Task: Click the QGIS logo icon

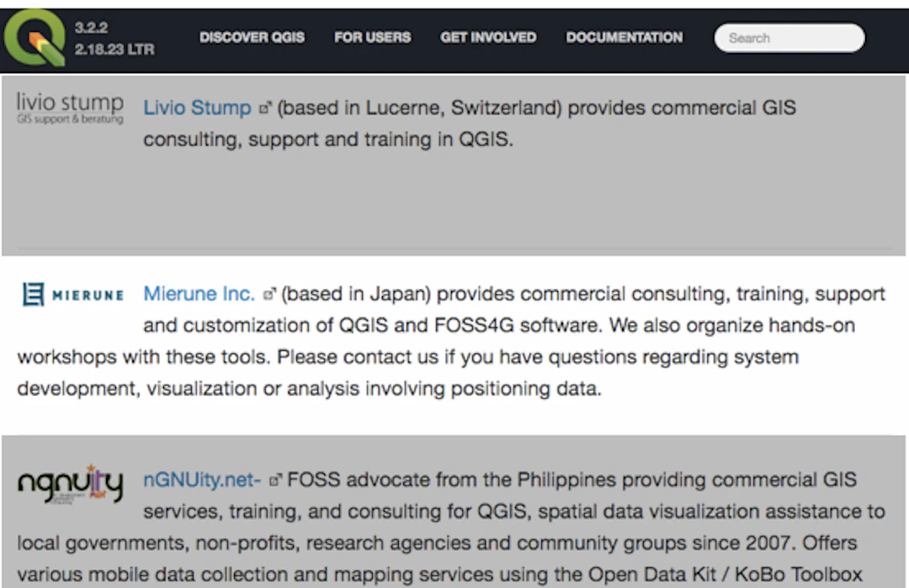Action: pyautogui.click(x=35, y=38)
